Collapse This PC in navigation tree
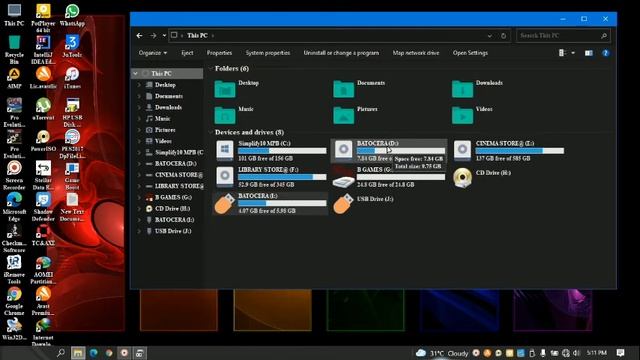Viewport: 640px width, 360px height. click(136, 73)
